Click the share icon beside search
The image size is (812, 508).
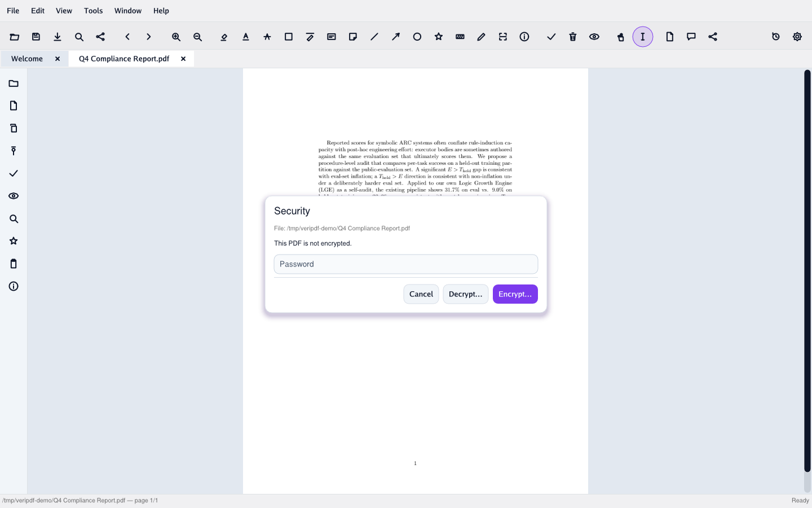tap(100, 37)
